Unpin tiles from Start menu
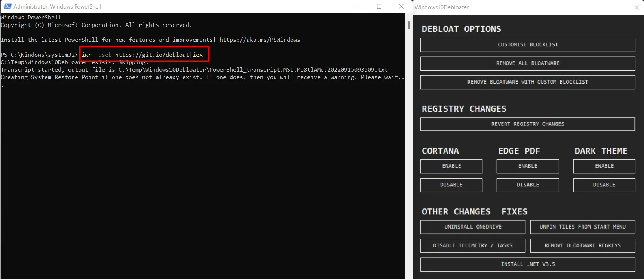Viewport: 644px width, 279px height. [x=583, y=227]
